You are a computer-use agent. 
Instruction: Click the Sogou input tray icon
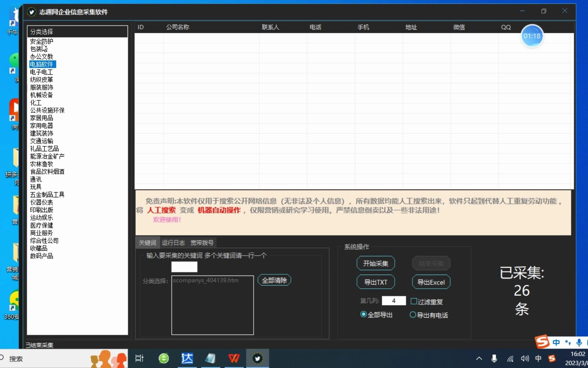tap(552, 358)
